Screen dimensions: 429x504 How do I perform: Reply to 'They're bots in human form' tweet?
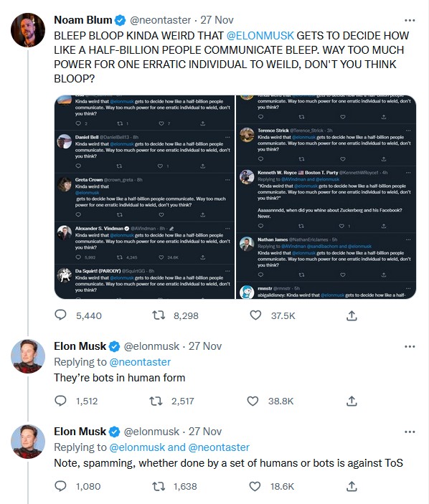pyautogui.click(x=60, y=401)
